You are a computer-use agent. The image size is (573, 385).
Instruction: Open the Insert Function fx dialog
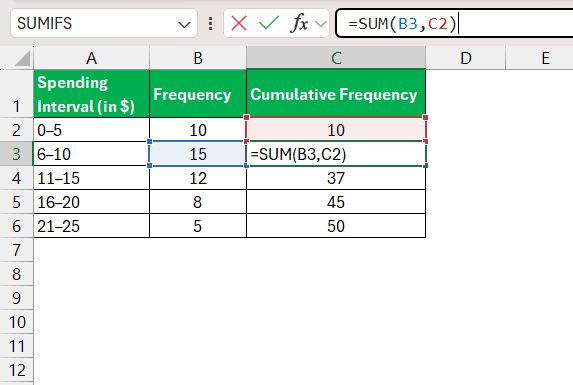(299, 24)
